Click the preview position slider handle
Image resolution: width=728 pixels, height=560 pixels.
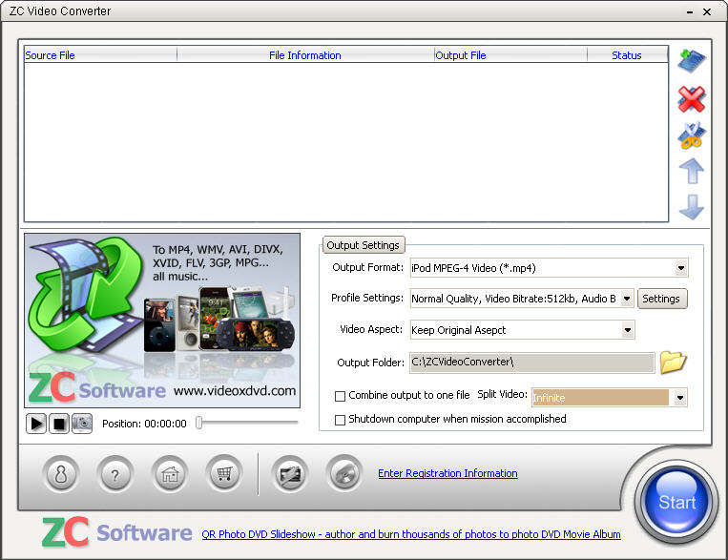click(x=199, y=424)
